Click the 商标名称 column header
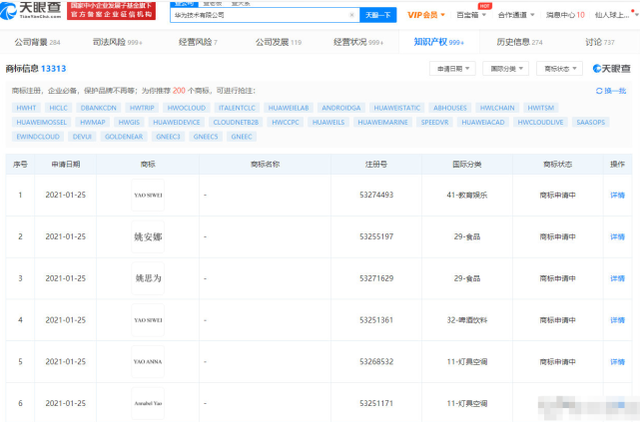The image size is (640, 422). [x=265, y=164]
